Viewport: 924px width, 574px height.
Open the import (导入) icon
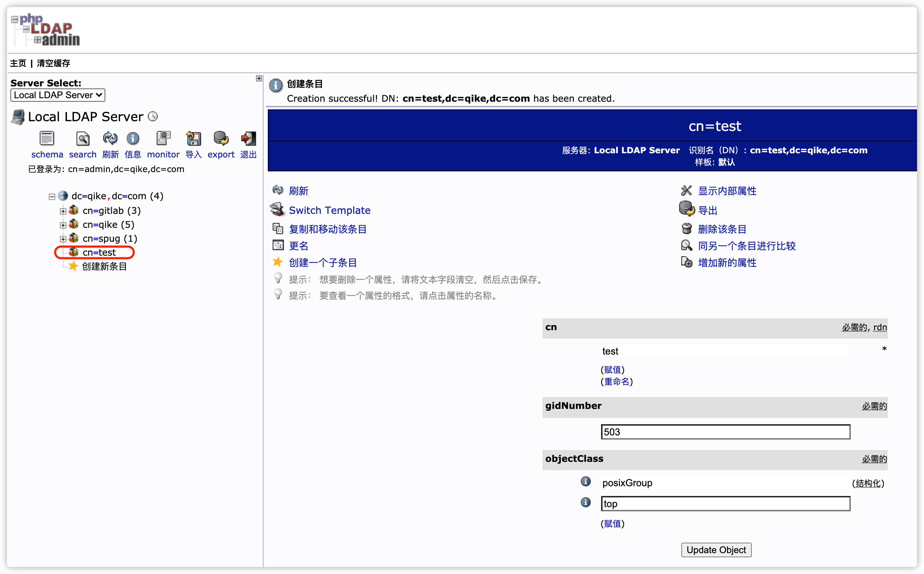click(x=194, y=139)
